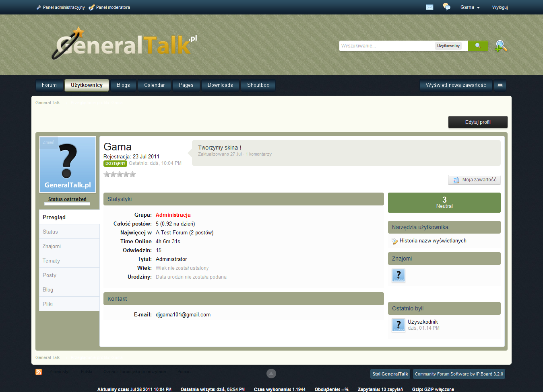This screenshot has height=392, width=543.
Task: Click in the Wyszukiwanie search field
Action: [386, 46]
